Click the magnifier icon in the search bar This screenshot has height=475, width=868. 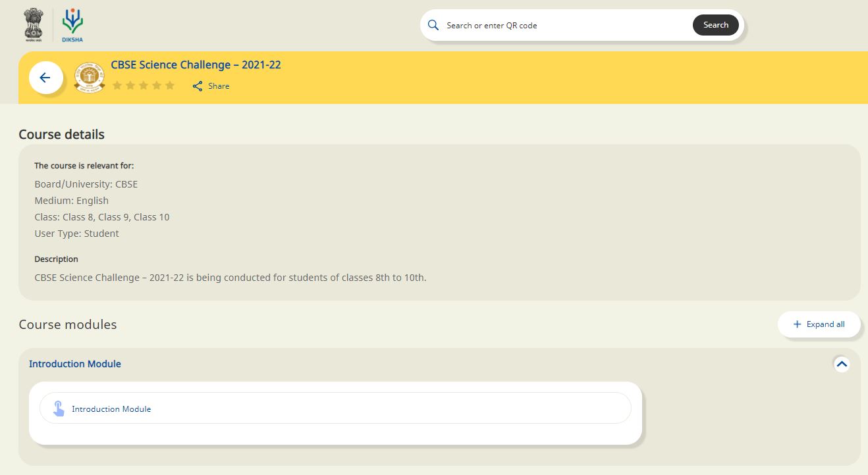coord(433,25)
